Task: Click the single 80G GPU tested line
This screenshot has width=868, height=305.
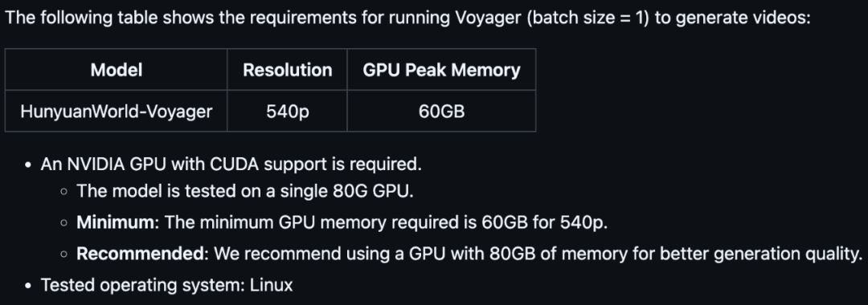Action: (x=245, y=191)
